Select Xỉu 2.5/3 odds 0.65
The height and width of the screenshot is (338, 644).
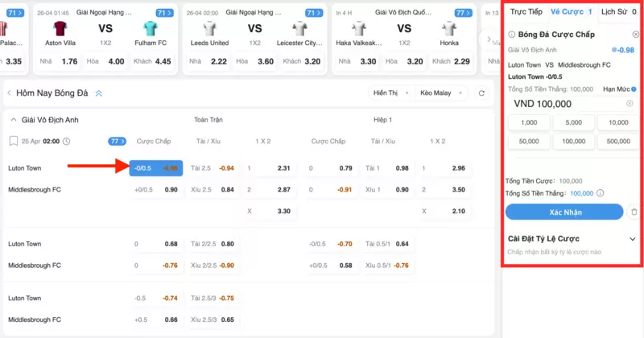coord(213,319)
